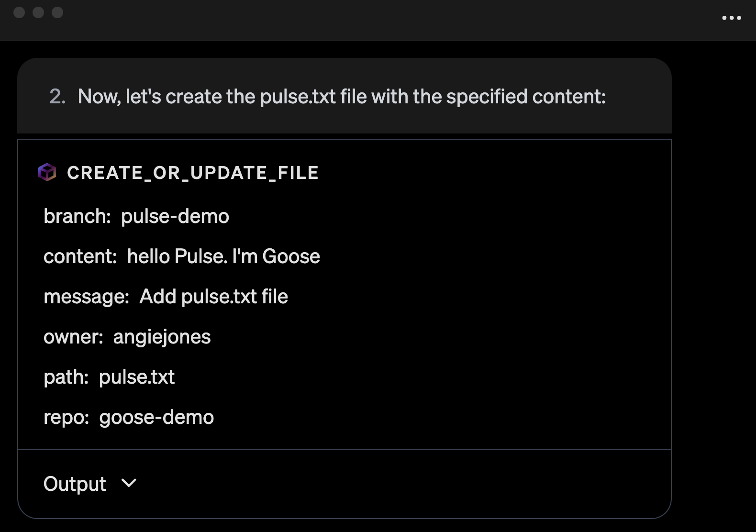This screenshot has height=532, width=756.
Task: Expand the Output section chevron
Action: (x=129, y=483)
